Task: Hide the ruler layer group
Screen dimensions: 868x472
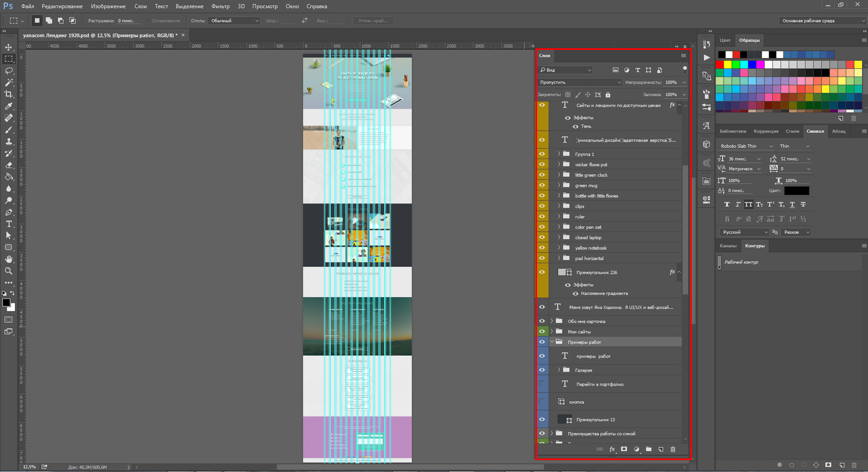Action: pyautogui.click(x=542, y=216)
